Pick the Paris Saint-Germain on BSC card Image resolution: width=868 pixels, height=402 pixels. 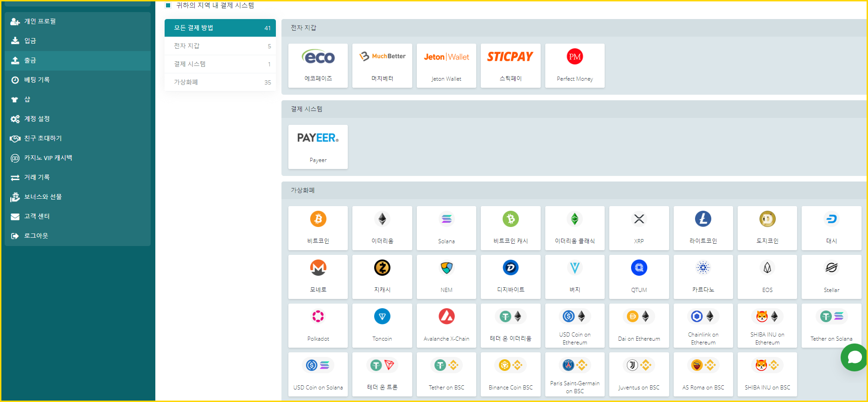pyautogui.click(x=575, y=374)
